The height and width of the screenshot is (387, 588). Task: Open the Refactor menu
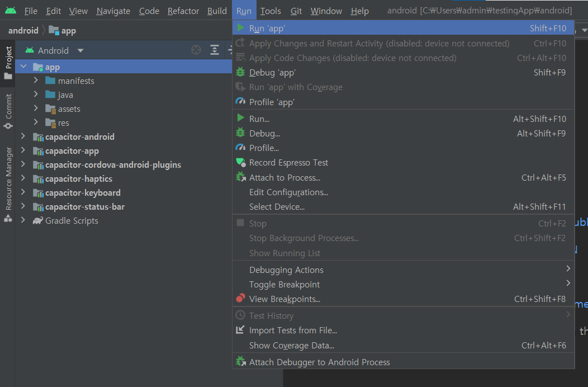pos(183,11)
